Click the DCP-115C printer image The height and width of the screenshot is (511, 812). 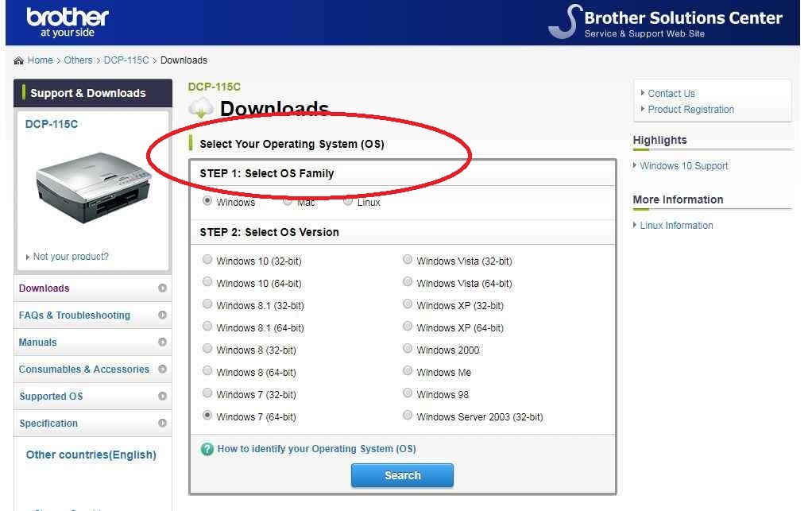tap(93, 188)
